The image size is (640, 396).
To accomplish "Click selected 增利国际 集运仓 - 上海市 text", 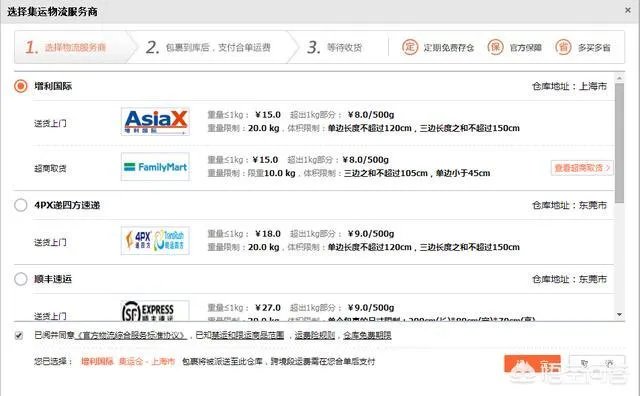I will 128,361.
